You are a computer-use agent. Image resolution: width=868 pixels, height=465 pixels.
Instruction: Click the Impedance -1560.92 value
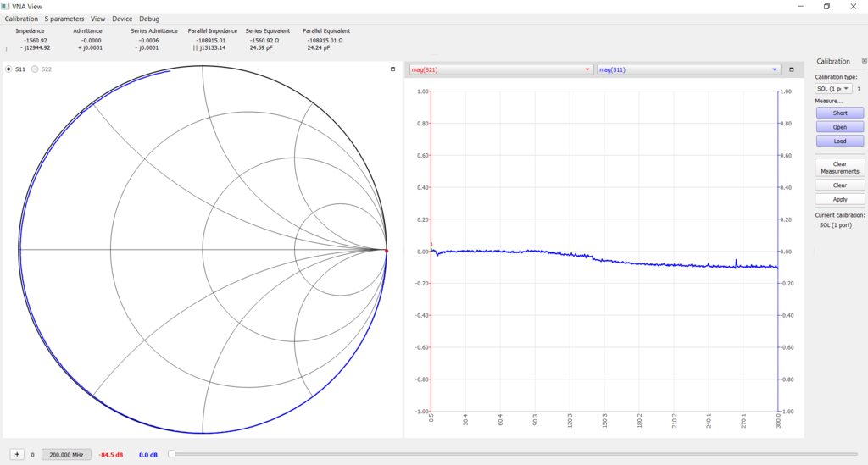[36, 41]
